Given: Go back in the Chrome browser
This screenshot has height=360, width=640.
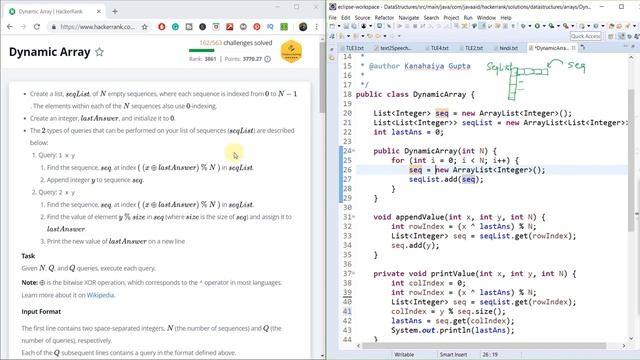Looking at the screenshot, I should [x=10, y=27].
